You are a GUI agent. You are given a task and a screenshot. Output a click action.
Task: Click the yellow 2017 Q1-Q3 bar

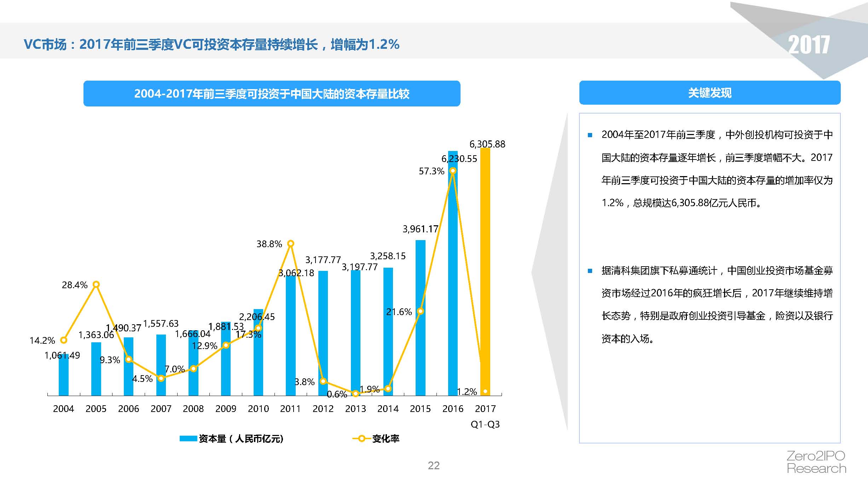click(x=485, y=269)
